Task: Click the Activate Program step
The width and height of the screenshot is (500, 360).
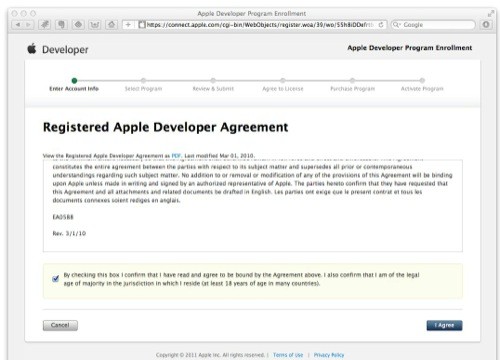Action: (x=422, y=85)
